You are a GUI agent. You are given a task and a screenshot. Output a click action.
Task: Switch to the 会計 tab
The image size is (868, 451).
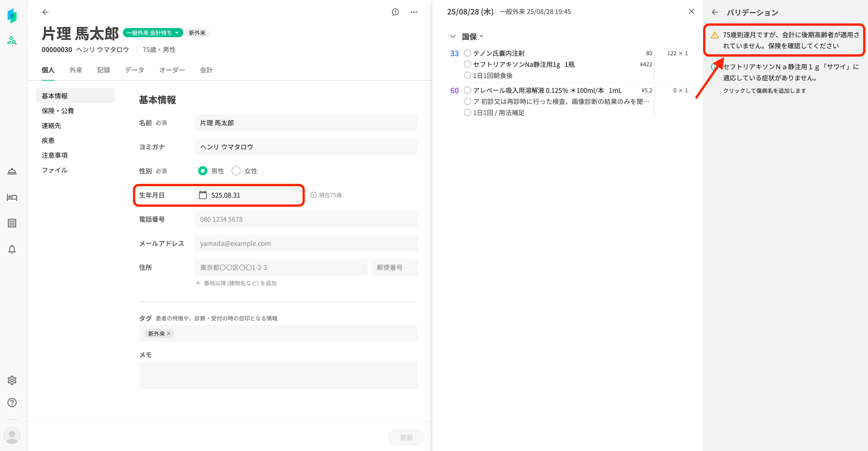(x=206, y=70)
